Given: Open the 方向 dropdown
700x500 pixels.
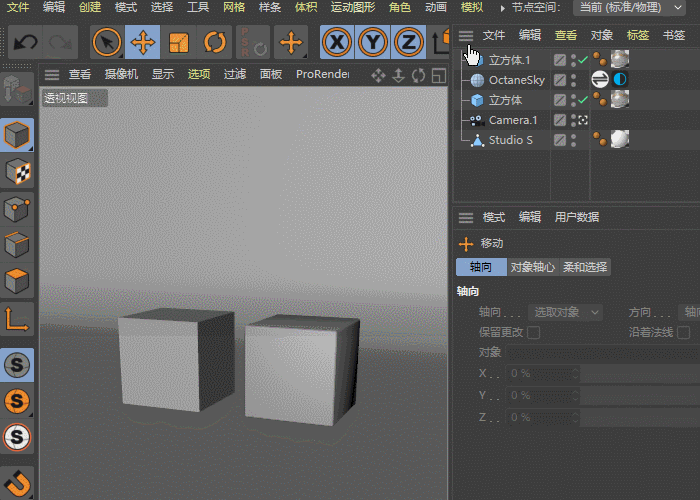Looking at the screenshot, I should (689, 312).
